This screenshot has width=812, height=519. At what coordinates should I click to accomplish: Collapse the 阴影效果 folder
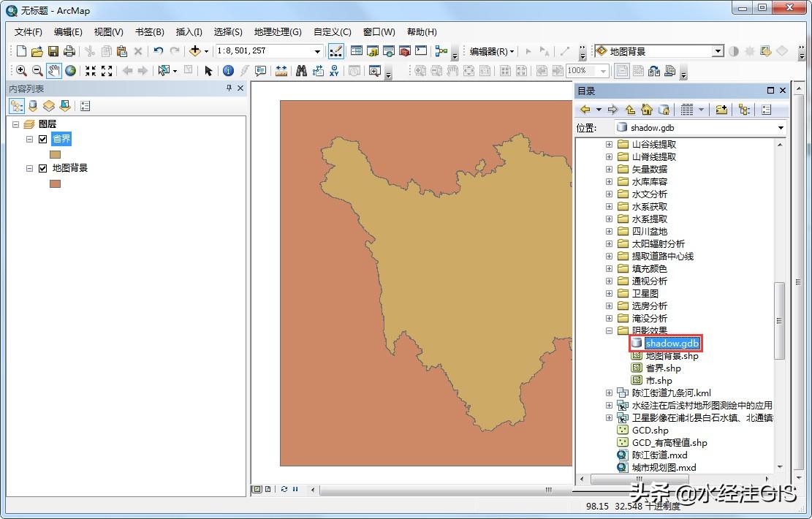point(610,330)
